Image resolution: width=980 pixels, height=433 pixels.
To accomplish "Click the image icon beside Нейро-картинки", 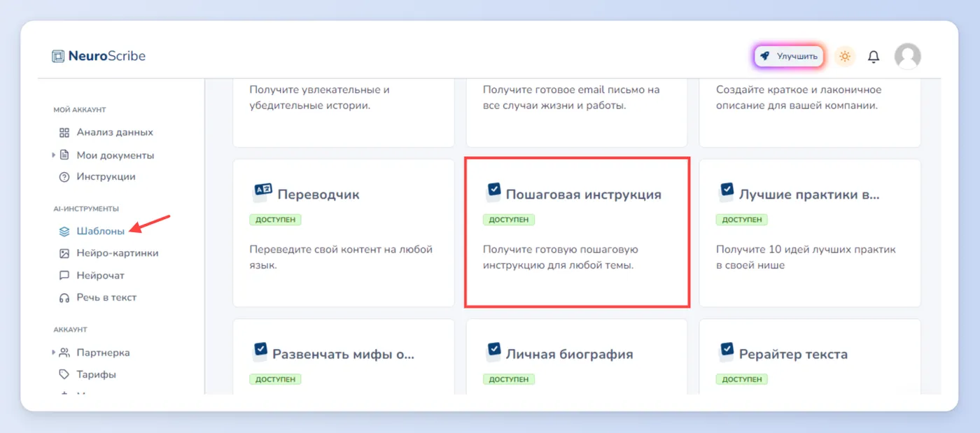I will click(x=64, y=253).
